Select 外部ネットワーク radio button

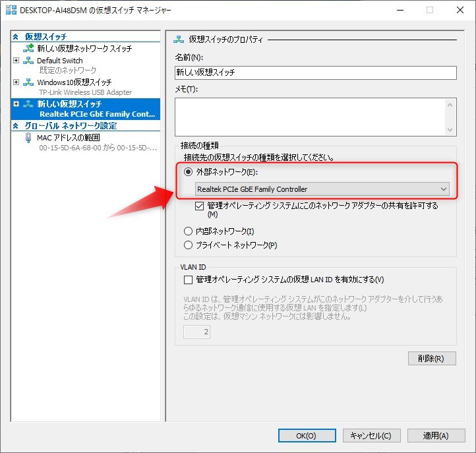(x=188, y=172)
